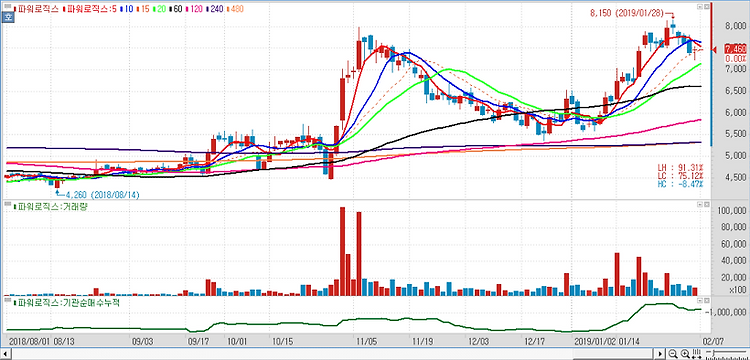
Task: Close the 거래량 volume pane
Action: click(x=706, y=205)
